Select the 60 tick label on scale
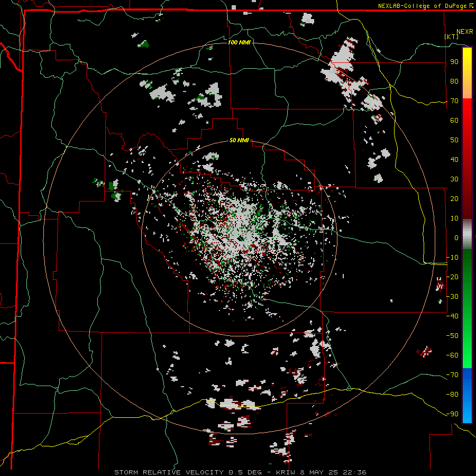Image resolution: width=476 pixels, height=476 pixels. pyautogui.click(x=454, y=121)
